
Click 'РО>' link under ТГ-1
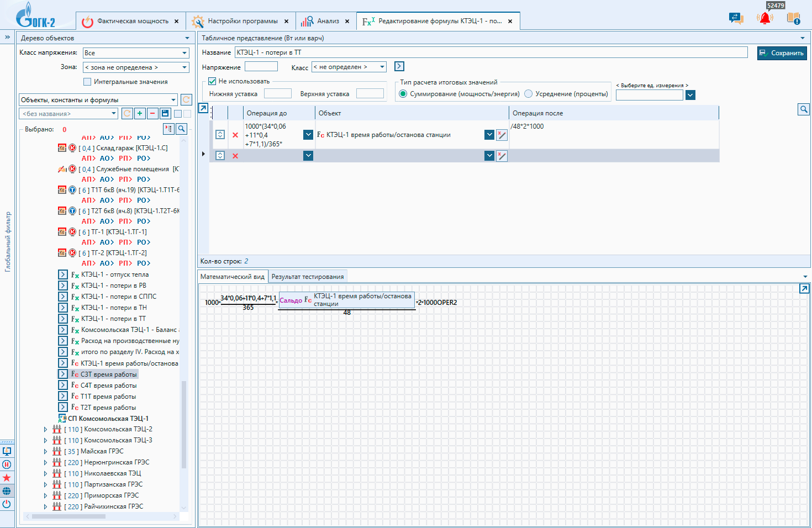click(144, 242)
